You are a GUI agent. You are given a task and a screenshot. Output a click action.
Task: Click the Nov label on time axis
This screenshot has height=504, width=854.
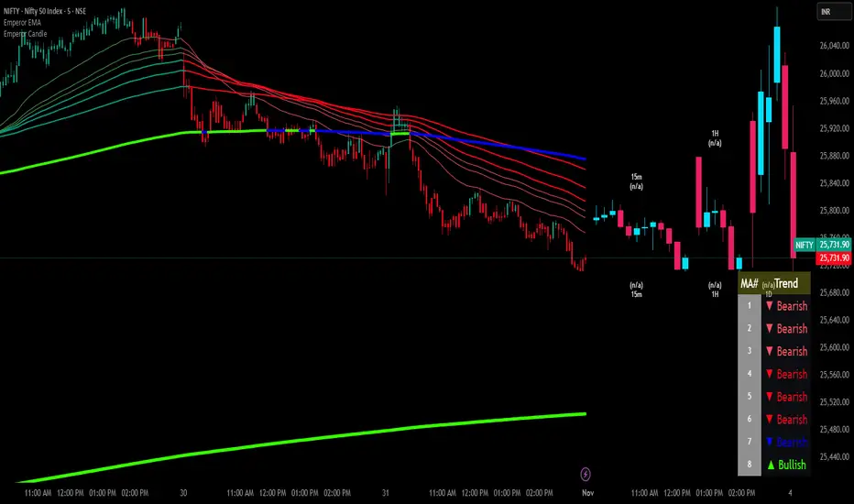[587, 493]
